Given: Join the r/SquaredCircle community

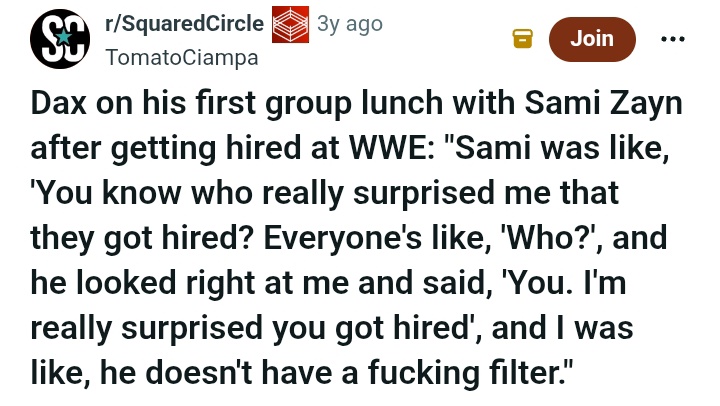Looking at the screenshot, I should (x=591, y=38).
